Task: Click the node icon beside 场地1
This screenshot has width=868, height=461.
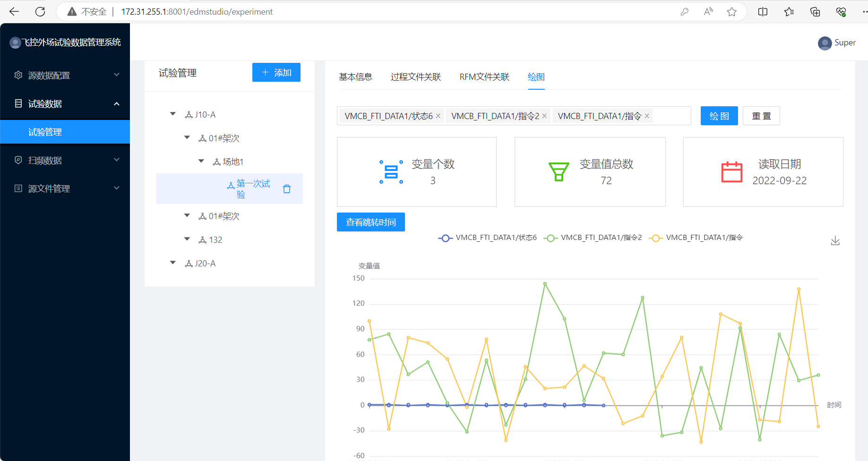Action: click(x=217, y=162)
